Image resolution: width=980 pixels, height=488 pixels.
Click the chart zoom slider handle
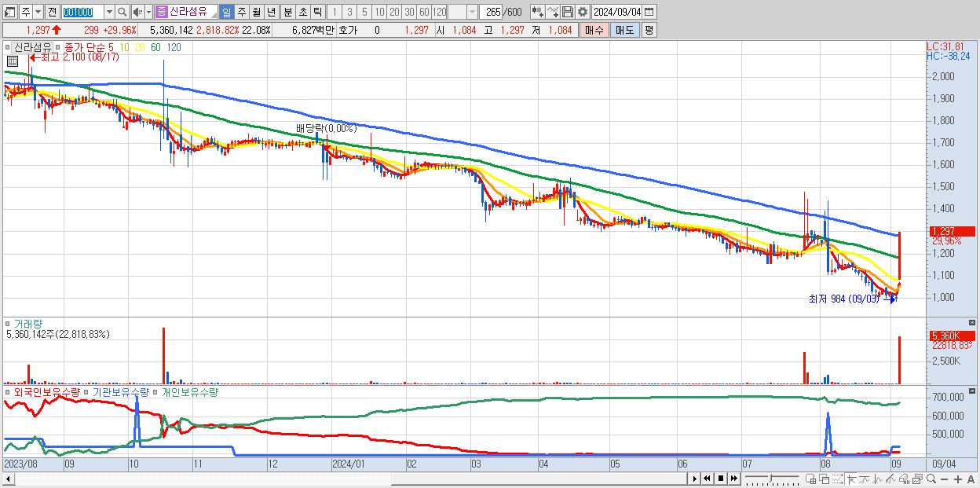[x=771, y=478]
